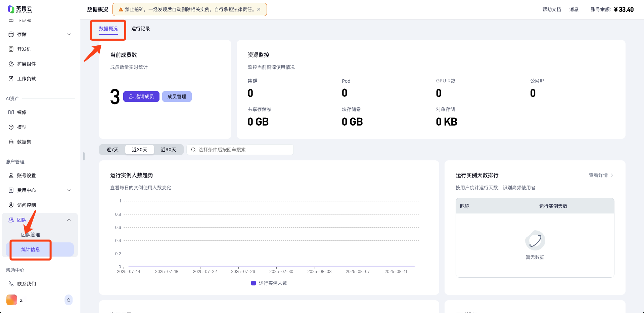
Task: Switch to the 运行记录 tab
Action: [140, 29]
